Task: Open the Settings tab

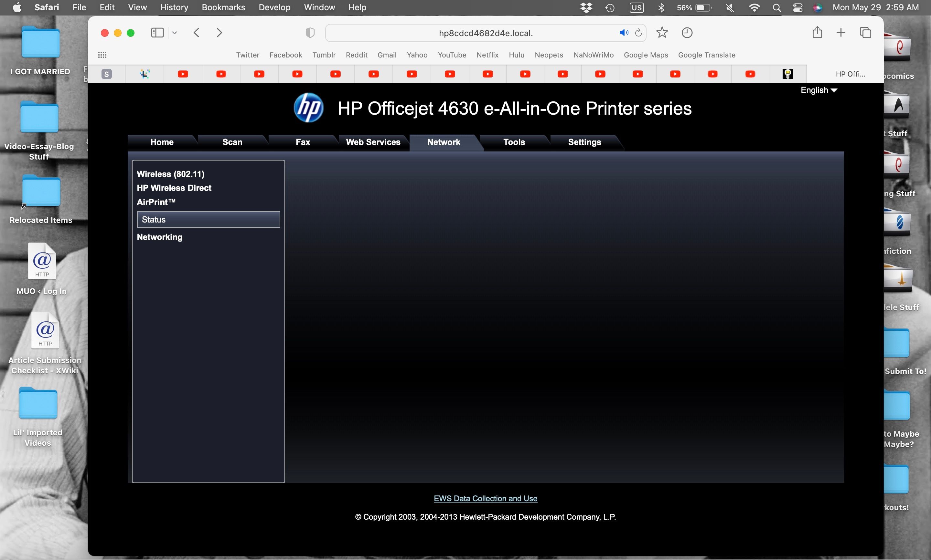Action: pyautogui.click(x=584, y=142)
